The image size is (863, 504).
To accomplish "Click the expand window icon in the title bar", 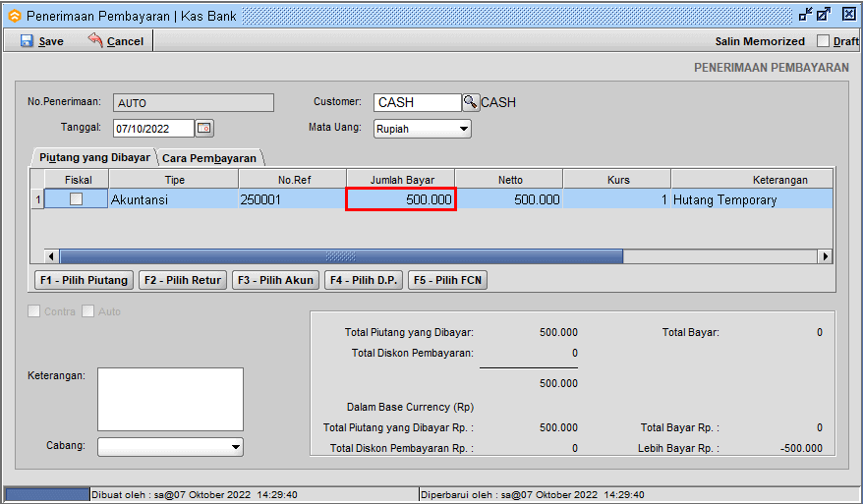I will pos(824,15).
